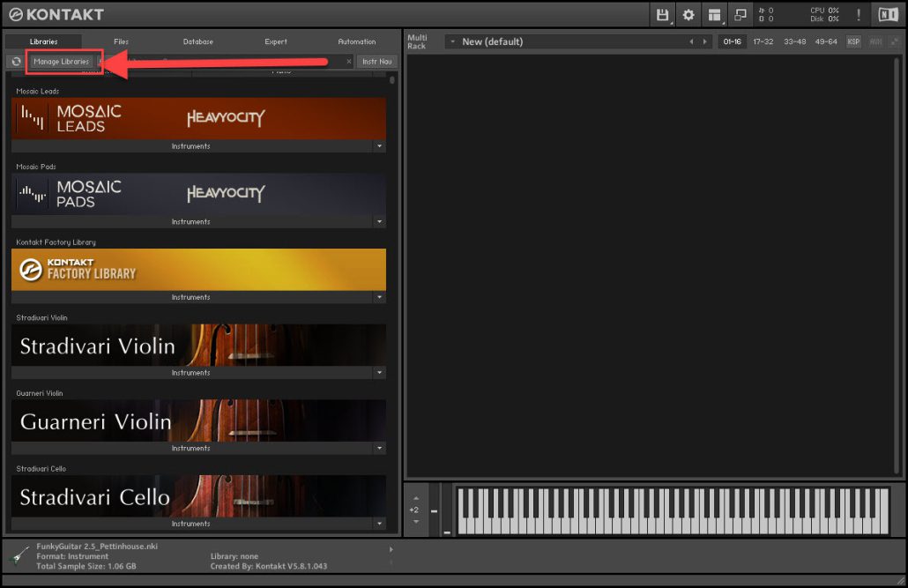The height and width of the screenshot is (588, 908).
Task: Open Mosaic Pads library dropdown arrow
Action: click(379, 222)
